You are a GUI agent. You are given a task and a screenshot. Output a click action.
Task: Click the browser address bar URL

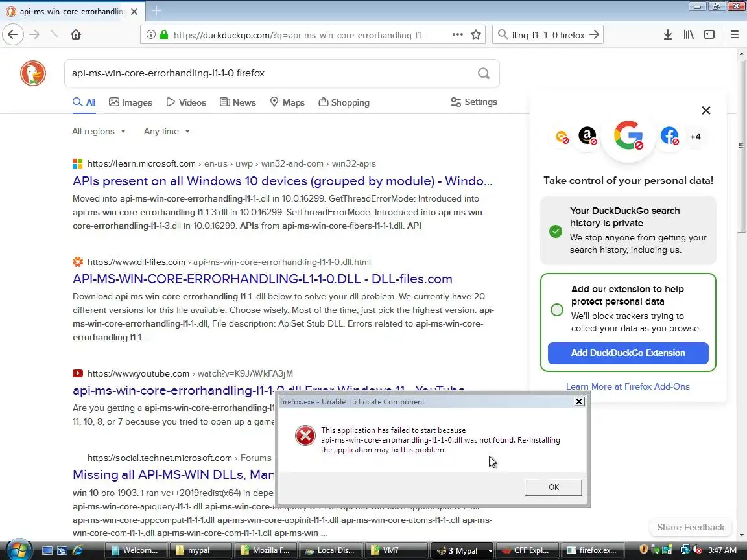[300, 35]
